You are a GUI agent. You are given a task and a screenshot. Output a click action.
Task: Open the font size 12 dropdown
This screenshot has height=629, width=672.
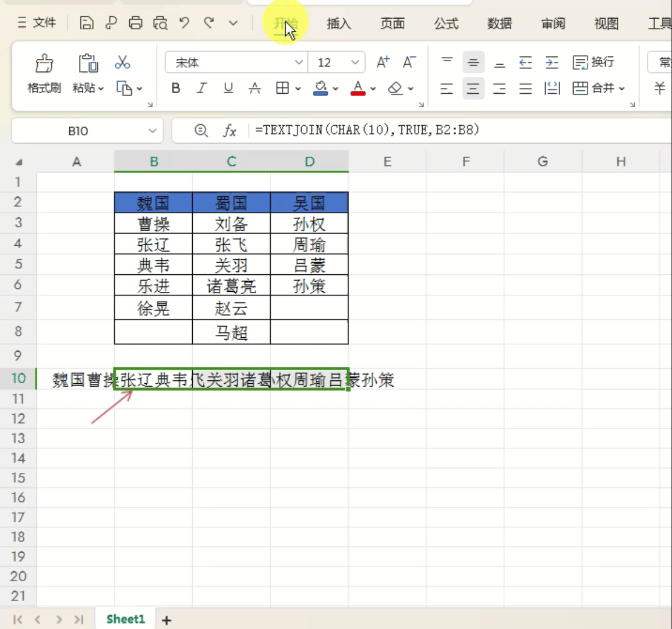(x=355, y=62)
